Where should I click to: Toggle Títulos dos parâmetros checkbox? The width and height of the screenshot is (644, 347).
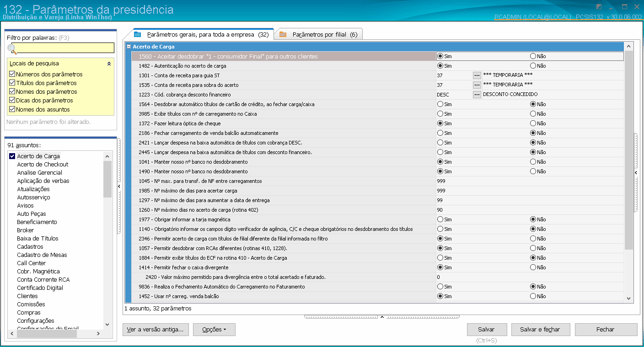click(x=12, y=83)
